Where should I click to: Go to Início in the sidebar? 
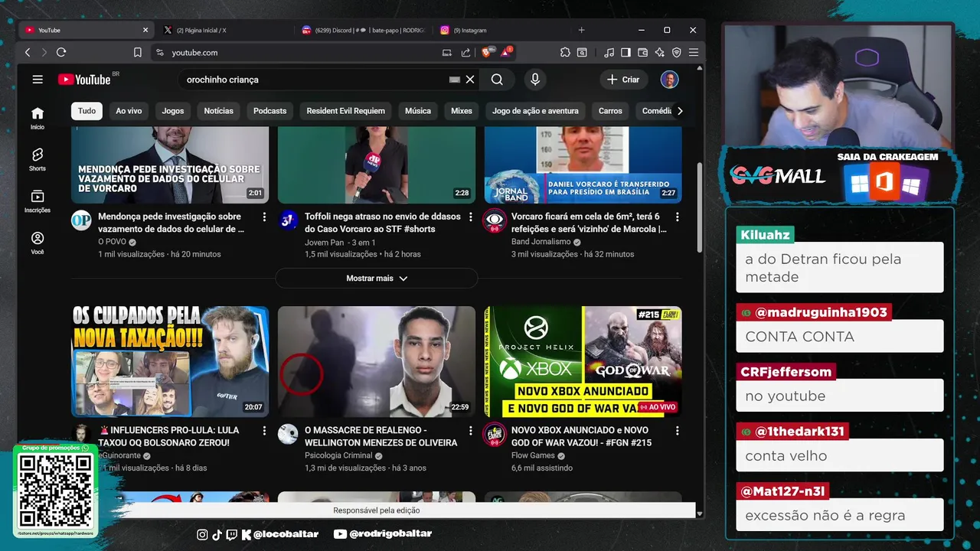pos(38,118)
